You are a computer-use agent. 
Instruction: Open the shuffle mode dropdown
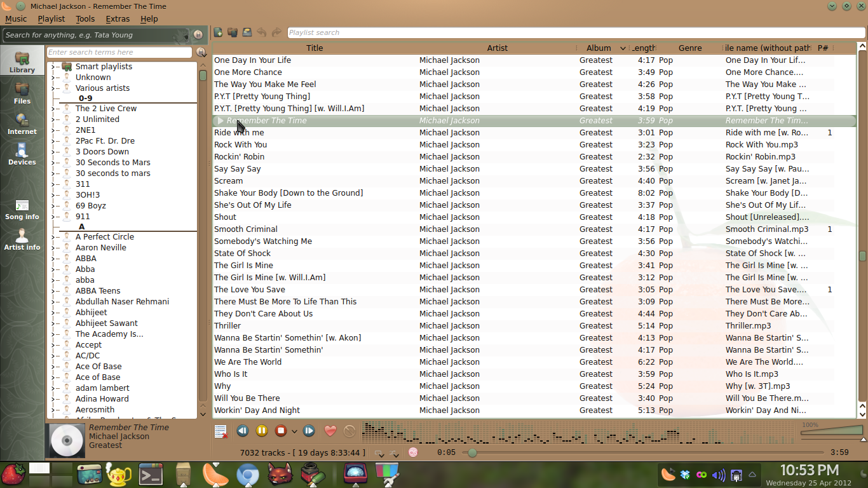[x=394, y=453]
